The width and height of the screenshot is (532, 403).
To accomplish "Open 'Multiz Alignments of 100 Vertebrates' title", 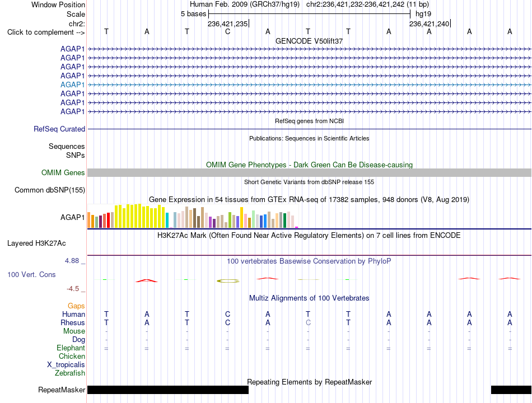I will (309, 298).
